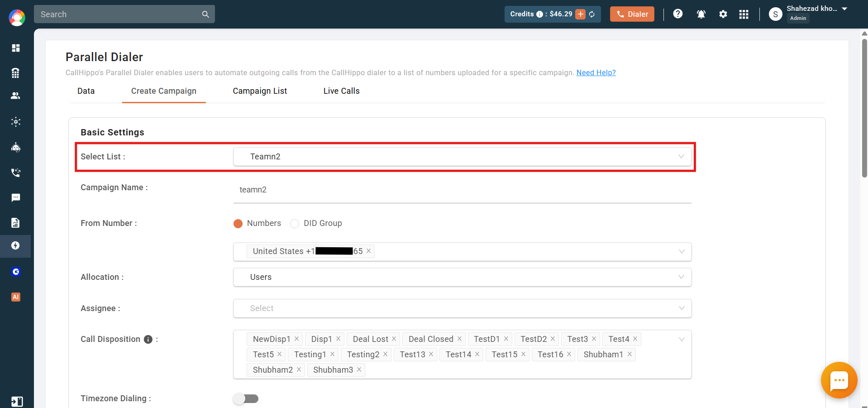Open the Need Help? link
The width and height of the screenshot is (868, 408).
click(x=596, y=72)
